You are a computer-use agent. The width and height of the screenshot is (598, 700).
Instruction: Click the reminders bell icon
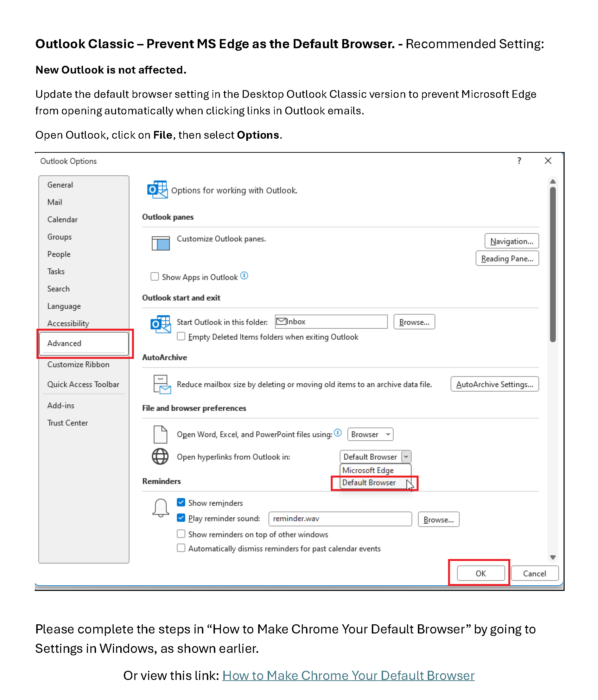pos(161,508)
